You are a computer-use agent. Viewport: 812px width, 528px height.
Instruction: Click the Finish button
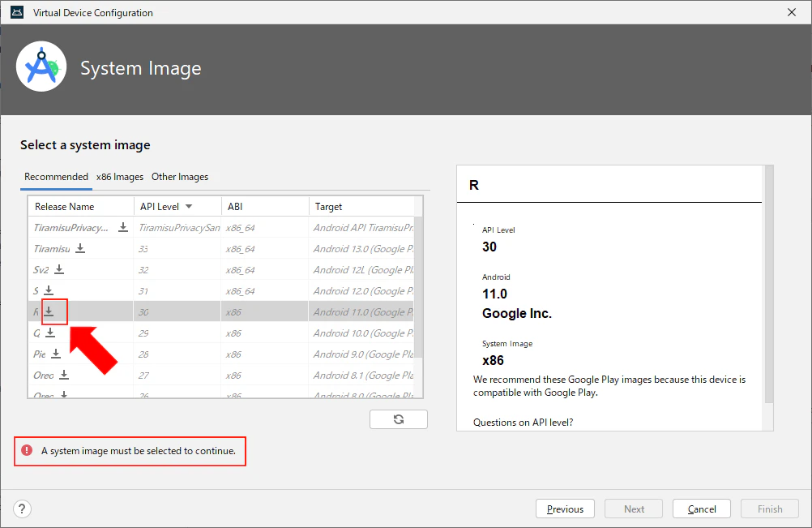[770, 509]
